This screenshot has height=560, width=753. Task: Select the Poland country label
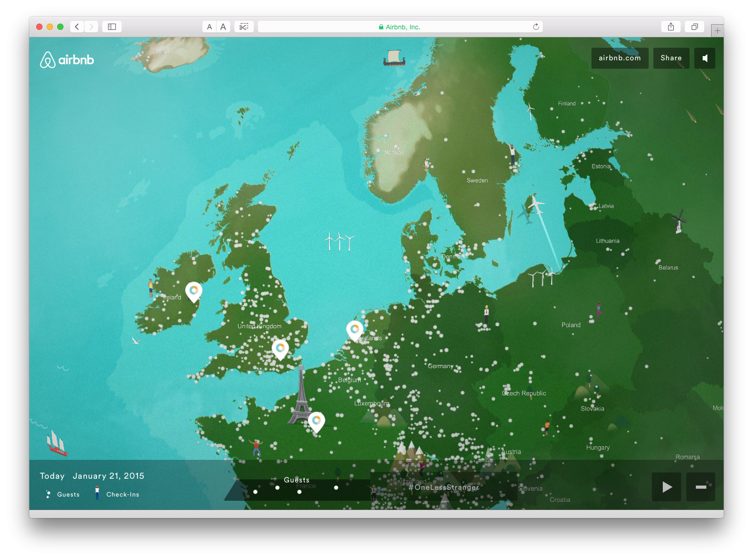(x=571, y=325)
